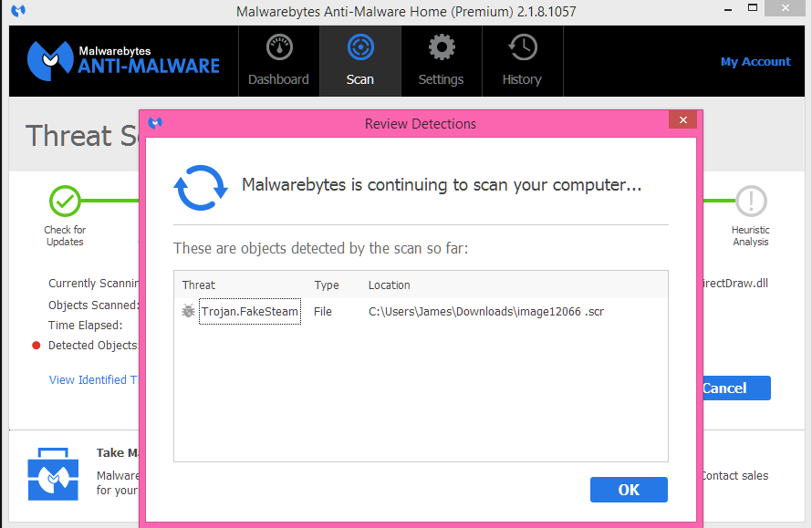
Task: Close the Review Detections dialog
Action: point(682,122)
